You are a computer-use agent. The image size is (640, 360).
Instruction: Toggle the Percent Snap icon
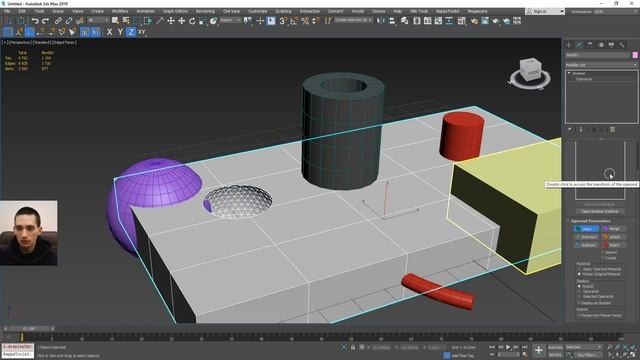click(304, 21)
